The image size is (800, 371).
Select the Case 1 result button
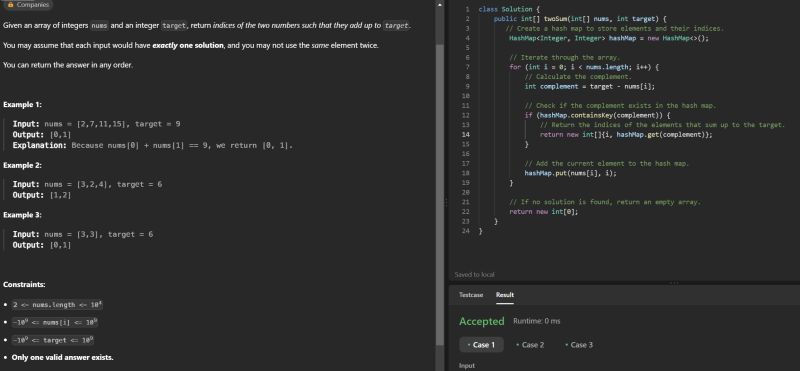[x=481, y=345]
